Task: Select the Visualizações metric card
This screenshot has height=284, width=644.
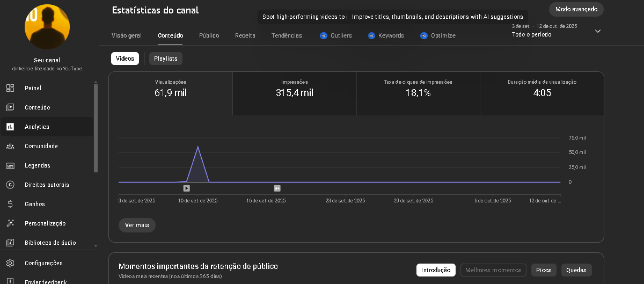Action: click(171, 93)
